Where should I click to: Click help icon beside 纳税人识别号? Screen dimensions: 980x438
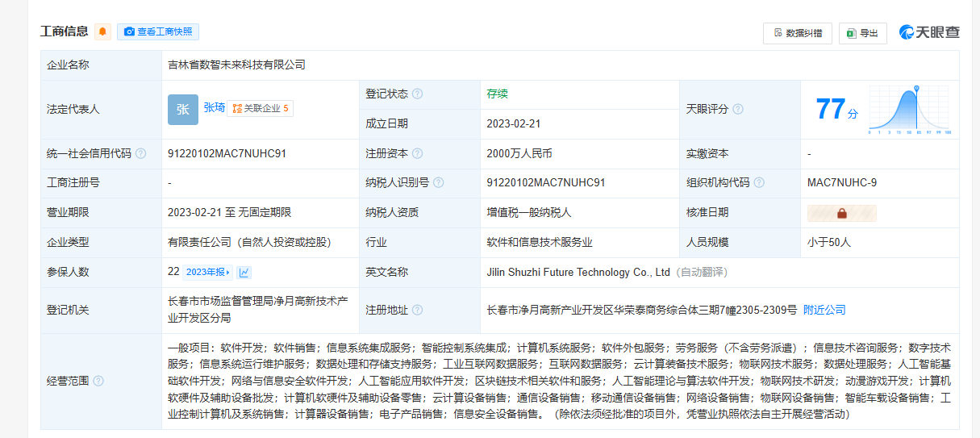(x=438, y=183)
